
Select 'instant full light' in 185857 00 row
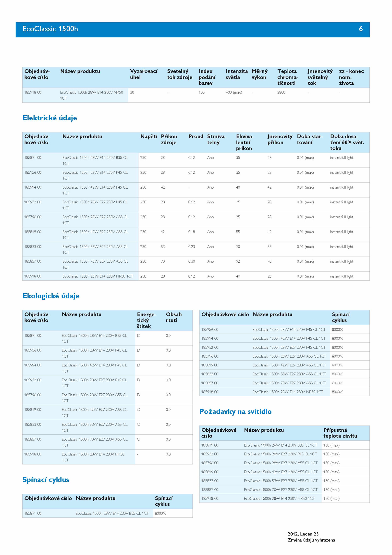[342, 262]
